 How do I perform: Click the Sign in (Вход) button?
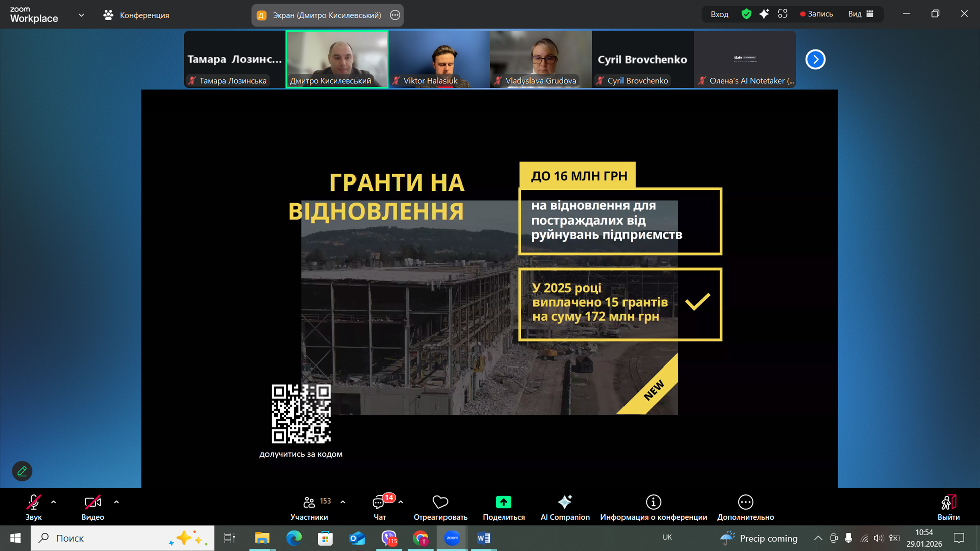pos(719,14)
